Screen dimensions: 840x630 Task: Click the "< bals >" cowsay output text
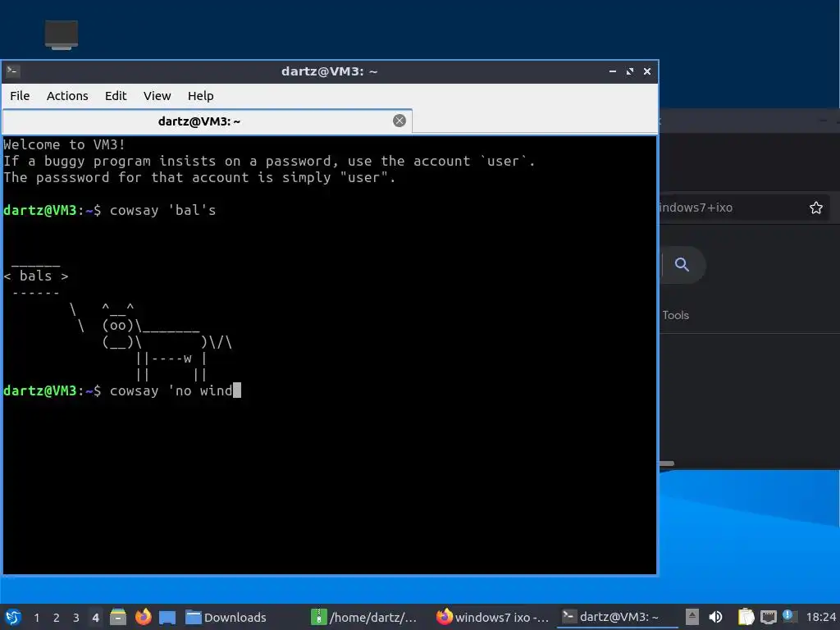point(36,276)
